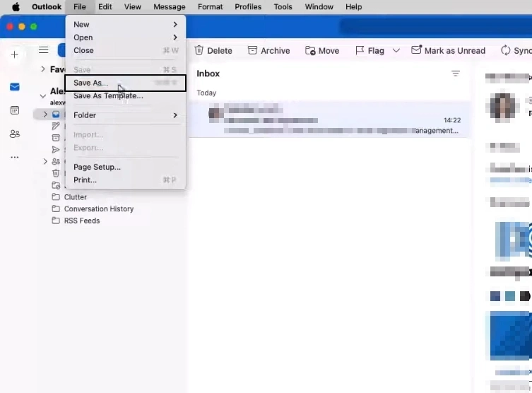Select the Archive folder icon in sidebar
This screenshot has height=393, width=532.
point(56,137)
